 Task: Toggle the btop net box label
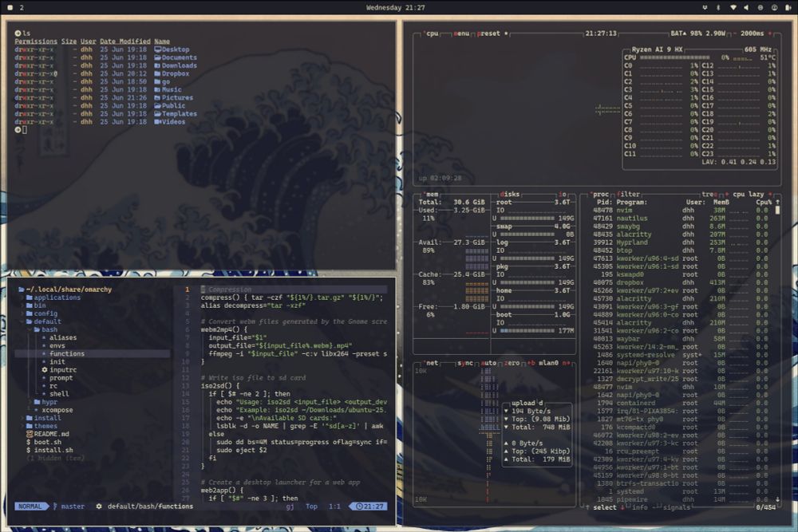point(432,363)
